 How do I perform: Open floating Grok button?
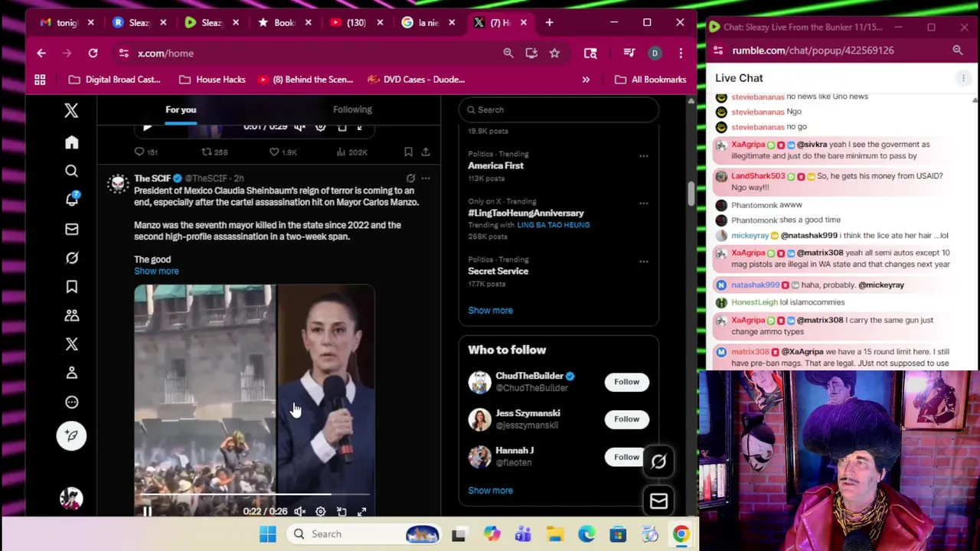coord(658,461)
